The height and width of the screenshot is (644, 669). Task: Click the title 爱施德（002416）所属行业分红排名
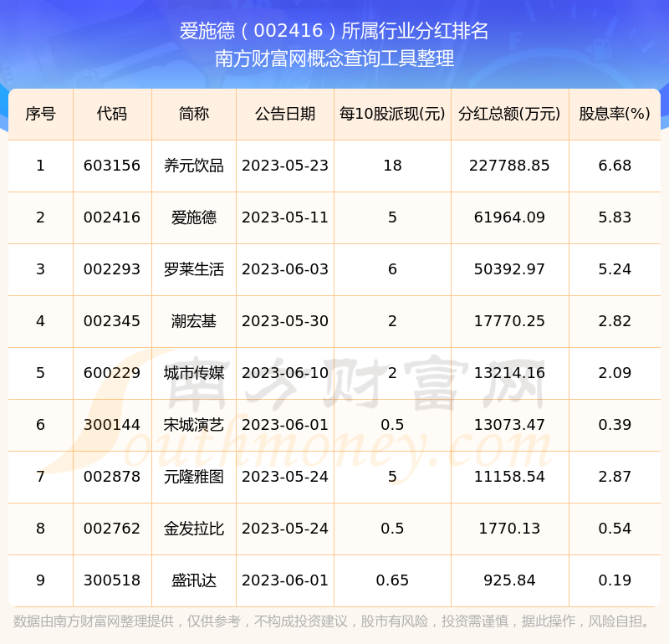[334, 32]
